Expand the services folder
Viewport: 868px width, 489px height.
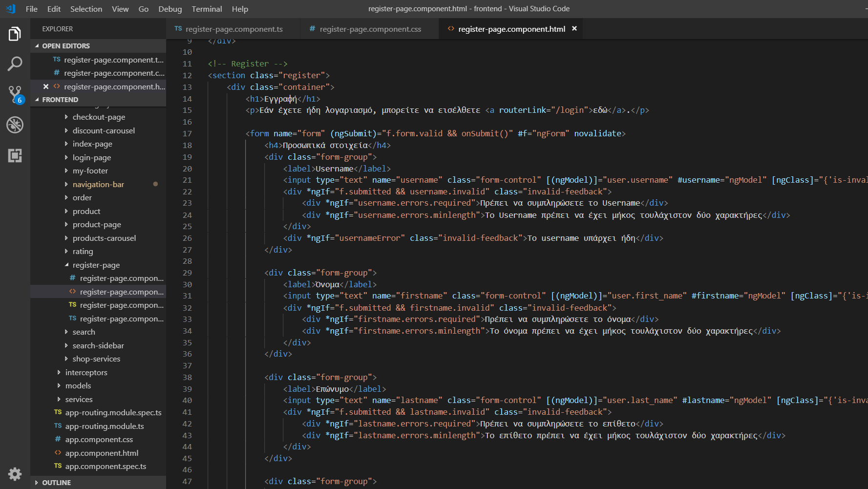(x=98, y=399)
